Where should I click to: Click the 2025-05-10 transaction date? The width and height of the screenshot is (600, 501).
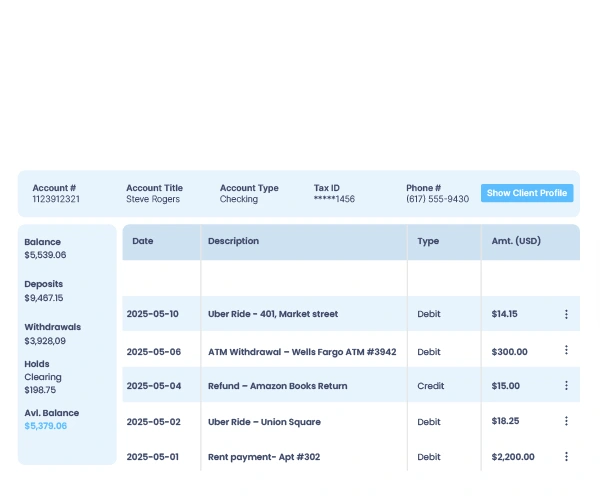pos(152,314)
